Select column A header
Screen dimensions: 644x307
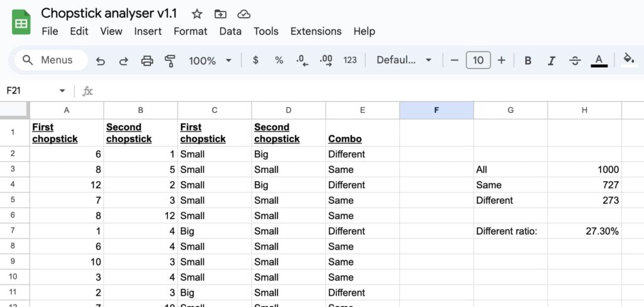click(x=67, y=110)
